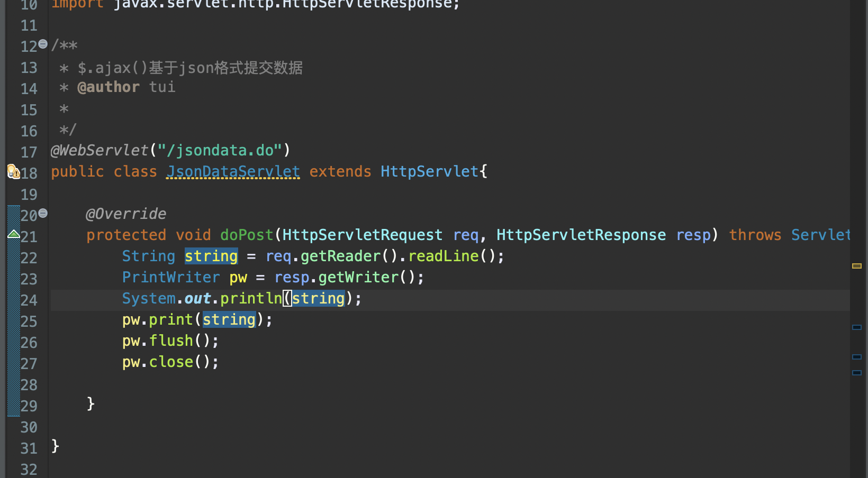Click the lowest blue occurrence marker in overview ruler
This screenshot has width=868, height=478.
pos(857,373)
